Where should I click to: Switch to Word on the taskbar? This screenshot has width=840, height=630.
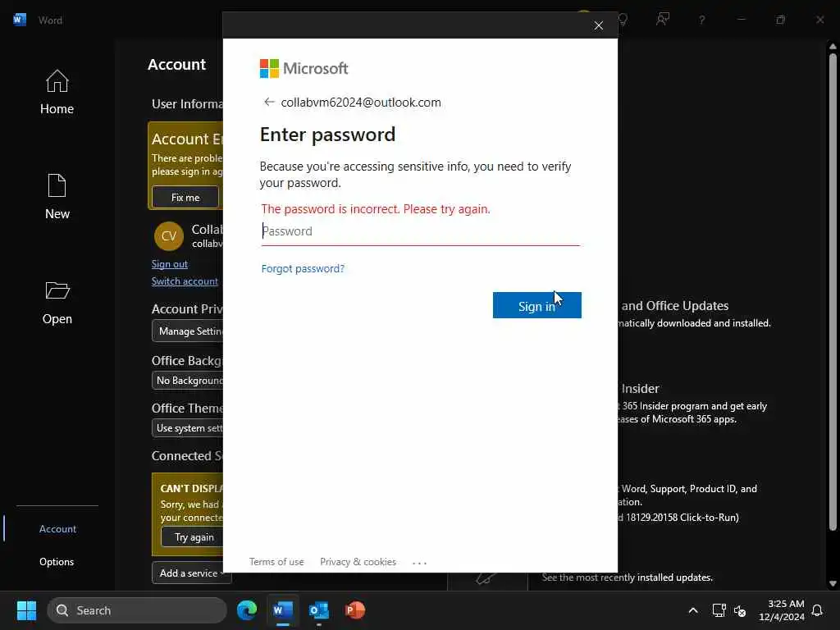(x=283, y=610)
